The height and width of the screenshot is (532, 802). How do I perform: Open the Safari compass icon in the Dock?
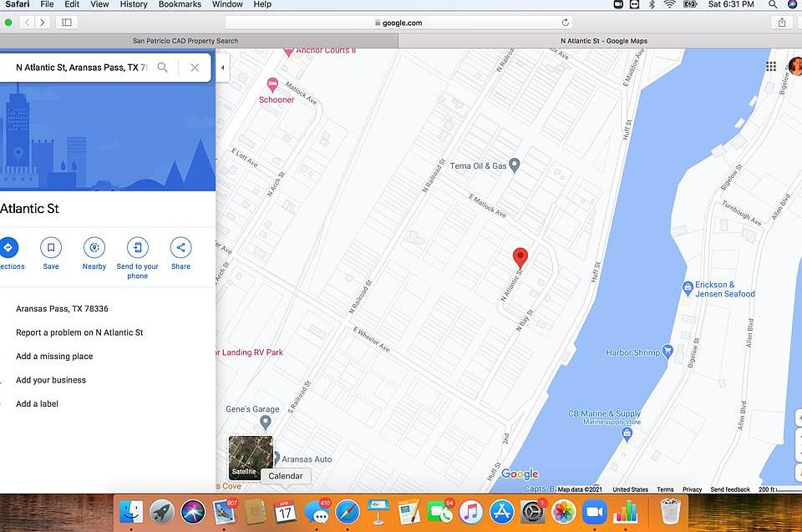(x=348, y=512)
